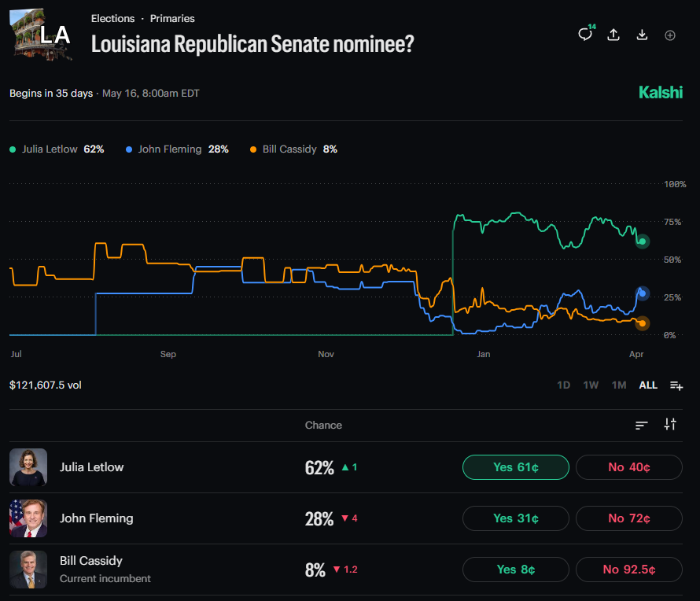The height and width of the screenshot is (601, 700).
Task: Click the share upload icon
Action: (x=614, y=35)
